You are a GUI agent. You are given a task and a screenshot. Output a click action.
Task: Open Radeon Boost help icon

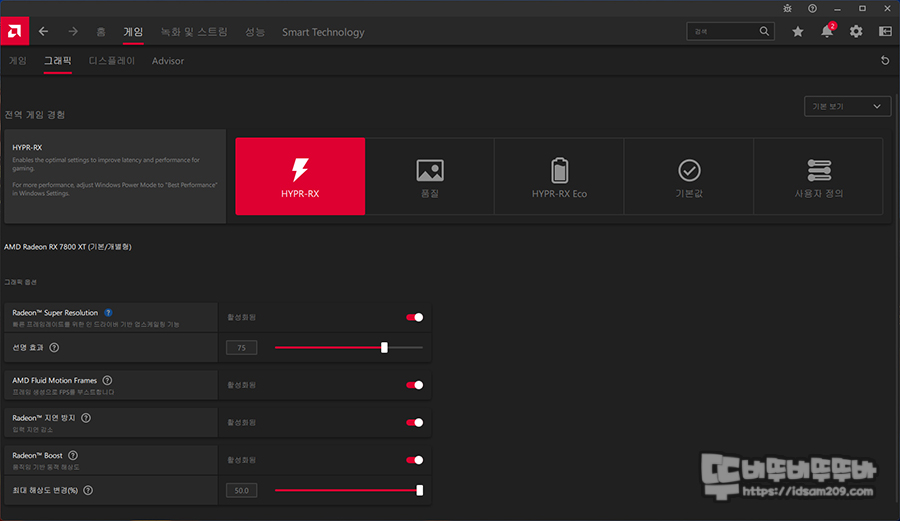[73, 456]
